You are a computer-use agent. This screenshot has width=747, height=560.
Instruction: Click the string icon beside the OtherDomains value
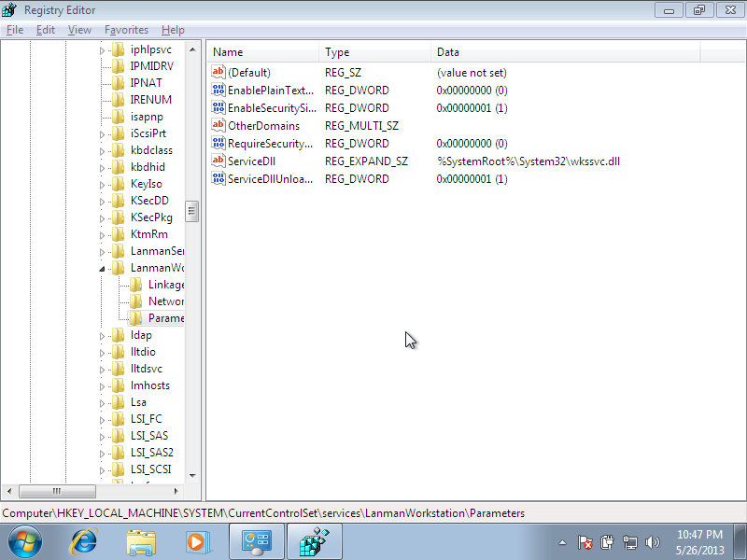pos(218,125)
